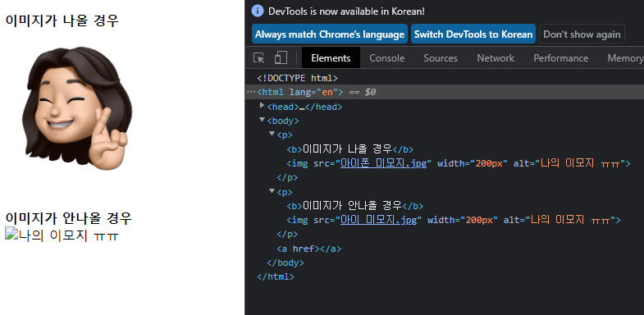This screenshot has height=315, width=644.
Task: Click Switch DevTools to Korean button
Action: pyautogui.click(x=473, y=34)
